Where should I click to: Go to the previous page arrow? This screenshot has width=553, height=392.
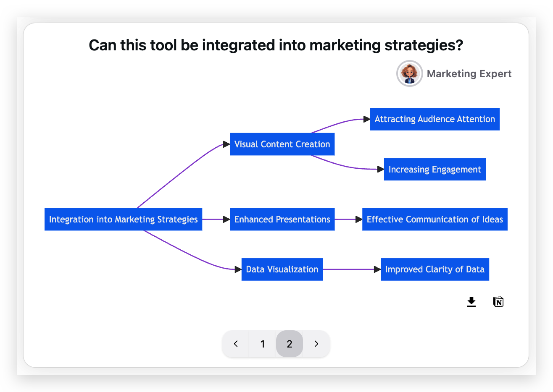[x=236, y=344]
